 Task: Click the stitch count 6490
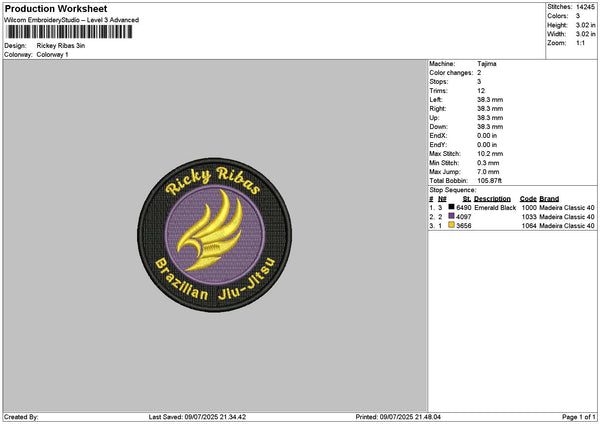point(464,208)
